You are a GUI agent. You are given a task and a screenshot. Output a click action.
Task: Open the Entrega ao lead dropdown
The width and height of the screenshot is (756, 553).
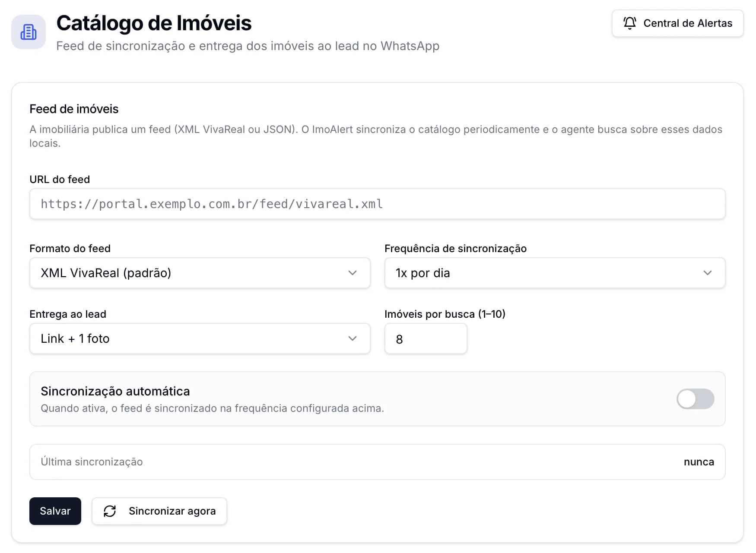200,338
